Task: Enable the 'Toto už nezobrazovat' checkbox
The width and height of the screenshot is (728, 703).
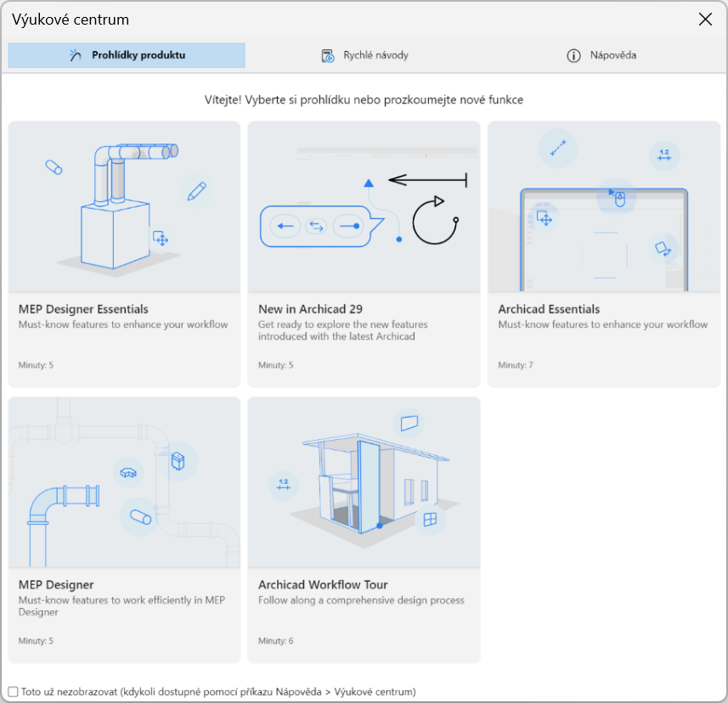Action: [x=13, y=692]
